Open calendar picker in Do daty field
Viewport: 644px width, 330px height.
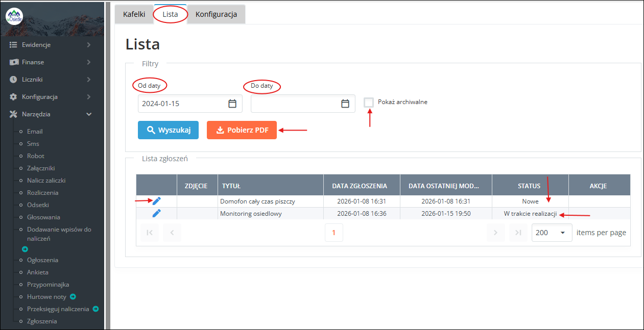345,104
